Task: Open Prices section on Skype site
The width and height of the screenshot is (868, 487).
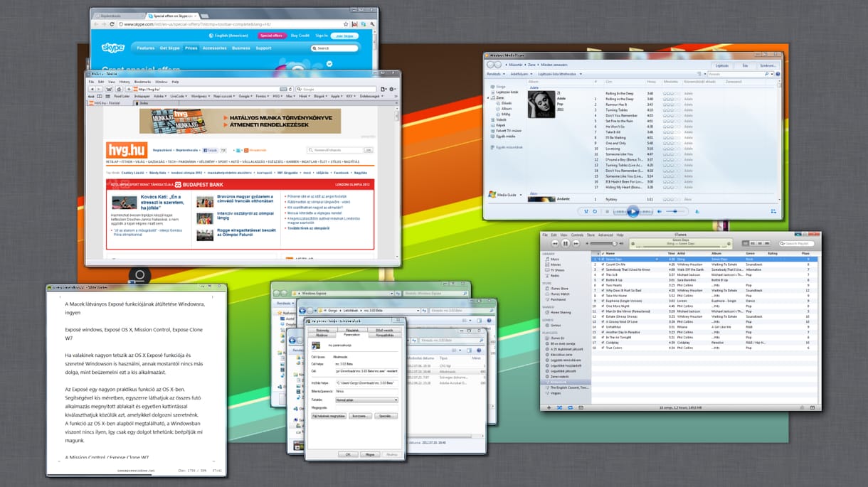Action: tap(191, 48)
